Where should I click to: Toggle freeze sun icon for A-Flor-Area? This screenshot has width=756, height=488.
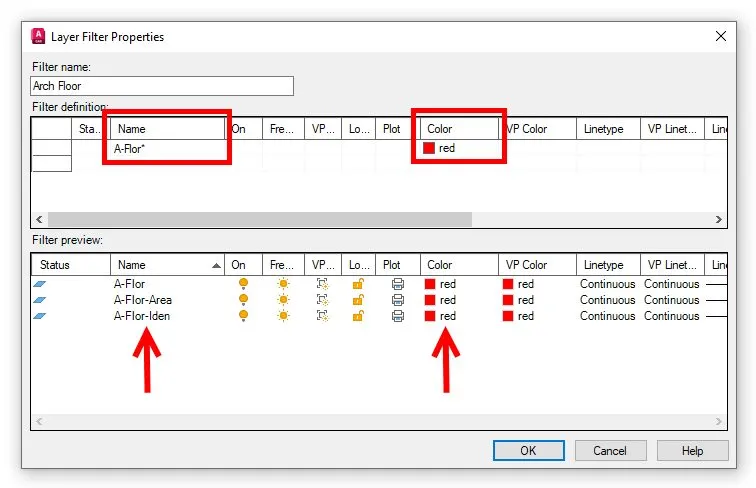click(283, 300)
